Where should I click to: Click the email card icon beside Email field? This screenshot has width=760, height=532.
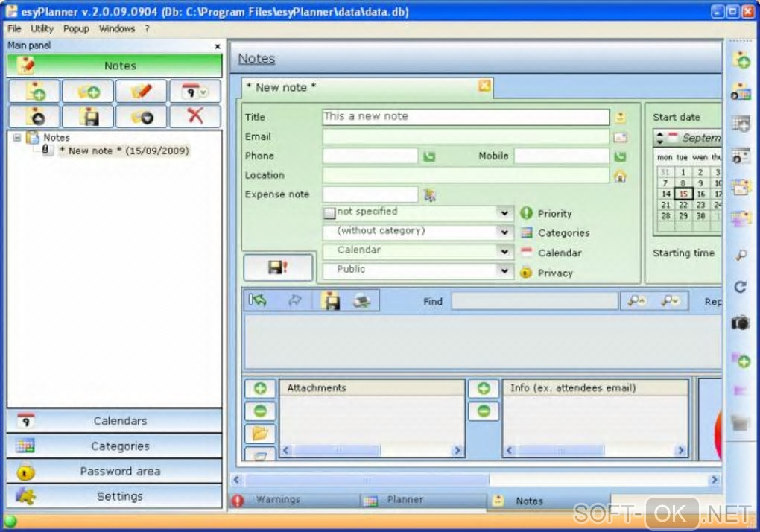(620, 137)
